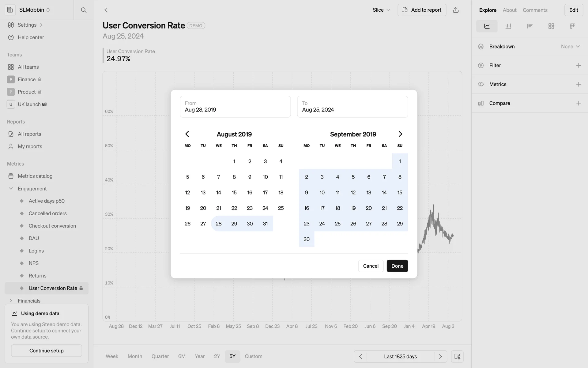Show next month in calendar
The width and height of the screenshot is (588, 368).
point(400,134)
